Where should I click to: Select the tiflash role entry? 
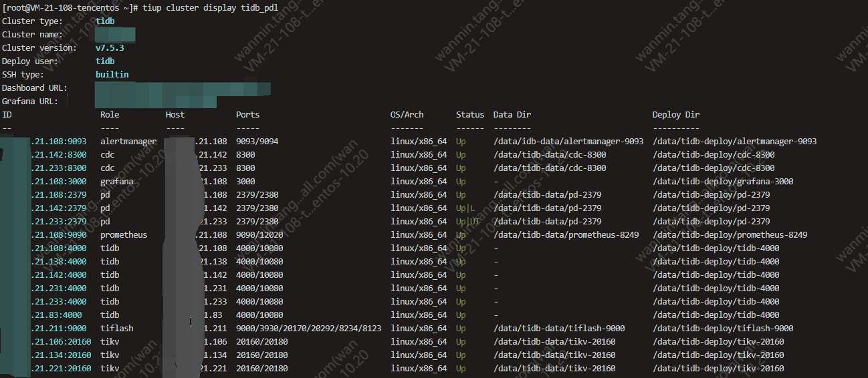coord(117,329)
